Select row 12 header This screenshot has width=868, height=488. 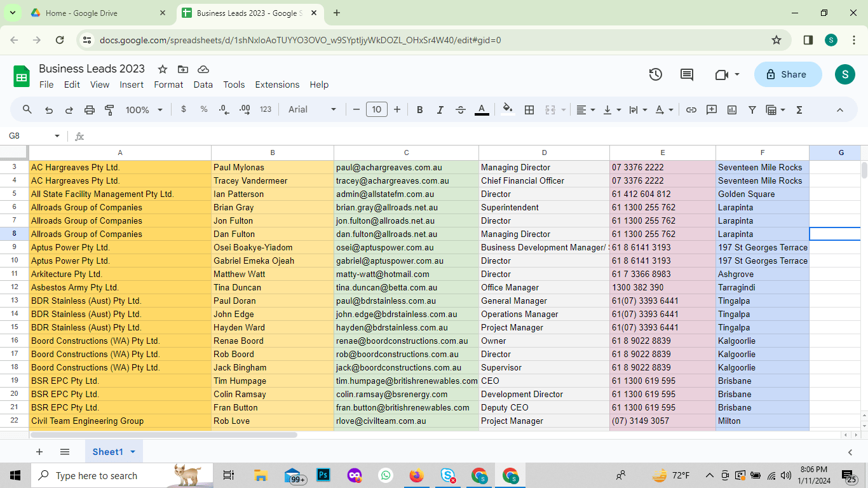(14, 287)
